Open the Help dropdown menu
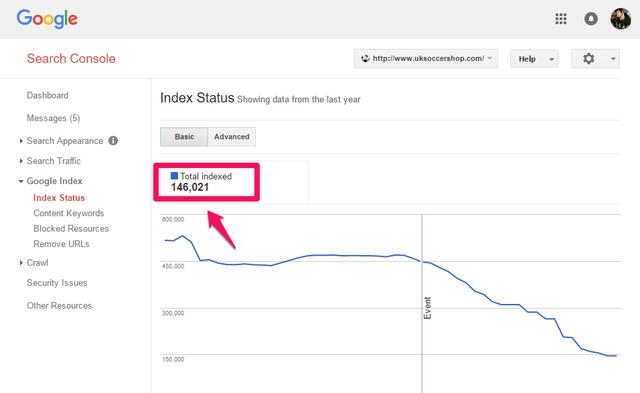The image size is (640, 393). [x=534, y=59]
